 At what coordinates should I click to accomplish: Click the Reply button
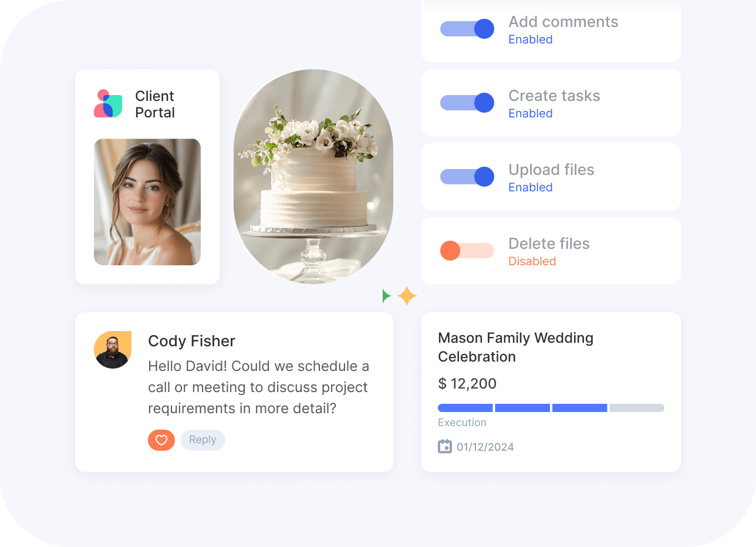[x=203, y=440]
